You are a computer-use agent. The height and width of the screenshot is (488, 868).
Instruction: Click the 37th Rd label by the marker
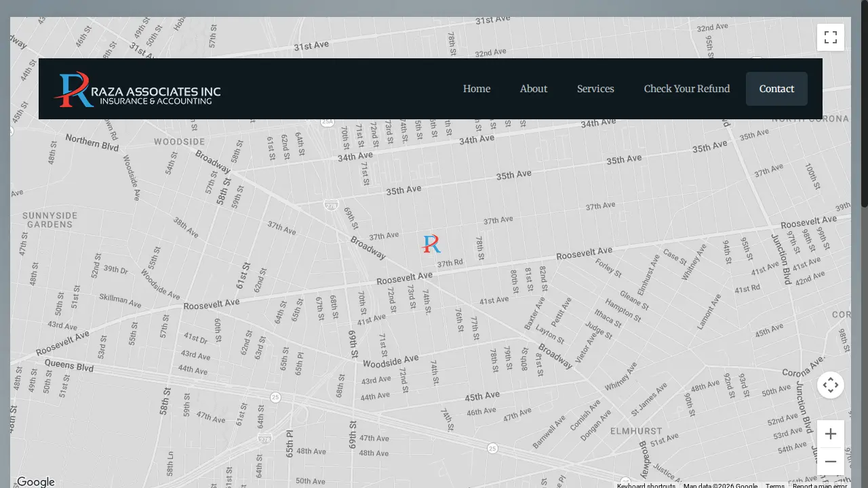[x=450, y=263]
